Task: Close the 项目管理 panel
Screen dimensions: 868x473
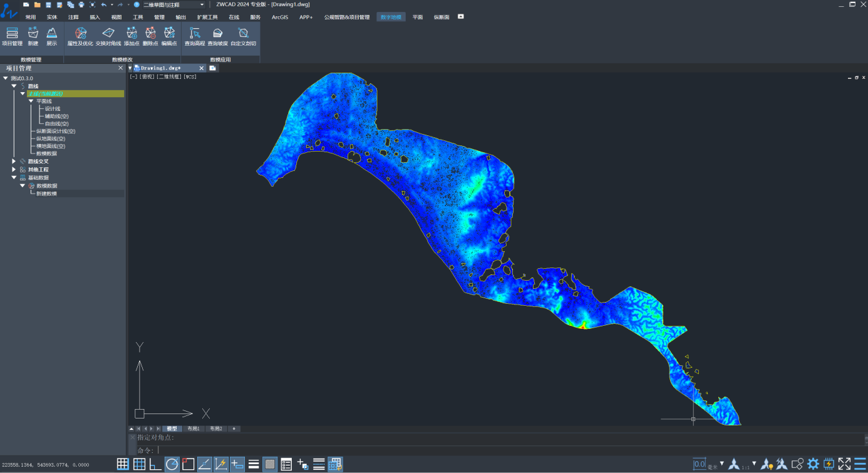Action: 121,68
